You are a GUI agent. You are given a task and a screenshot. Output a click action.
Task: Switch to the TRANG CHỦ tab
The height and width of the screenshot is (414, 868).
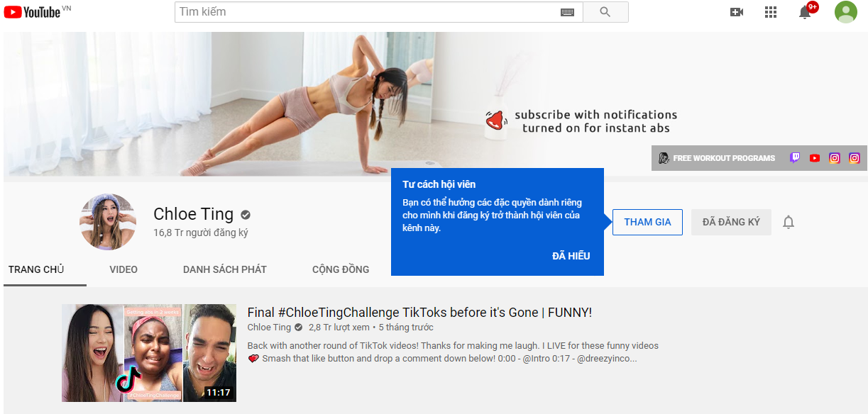pos(36,269)
